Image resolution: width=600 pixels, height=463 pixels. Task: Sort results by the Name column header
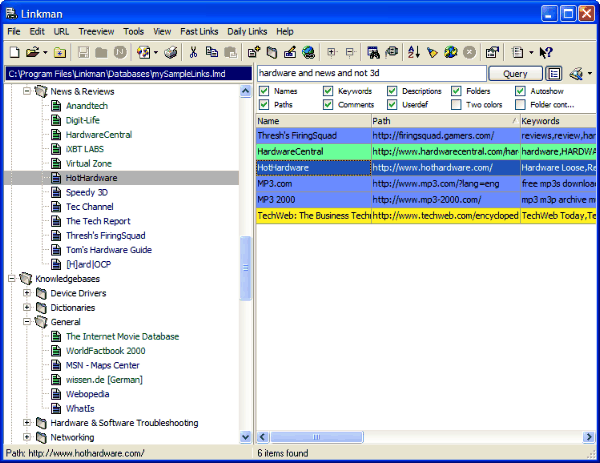(x=313, y=121)
